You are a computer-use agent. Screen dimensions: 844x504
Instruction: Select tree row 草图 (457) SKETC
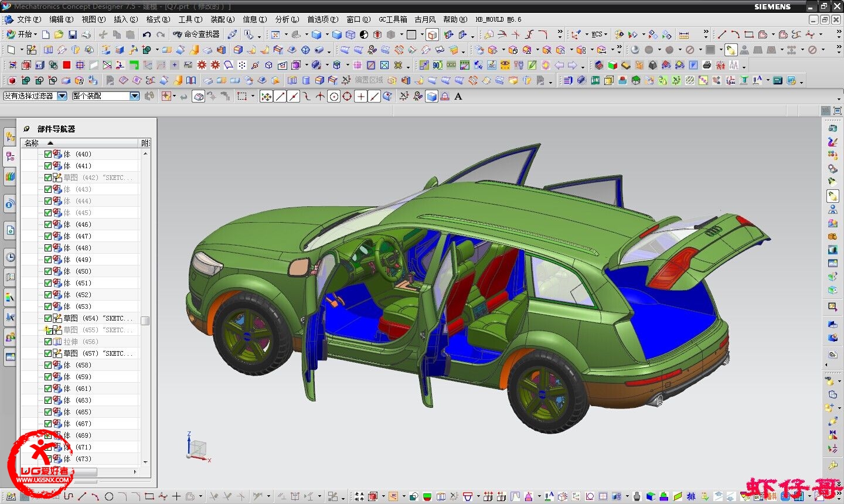(x=80, y=353)
